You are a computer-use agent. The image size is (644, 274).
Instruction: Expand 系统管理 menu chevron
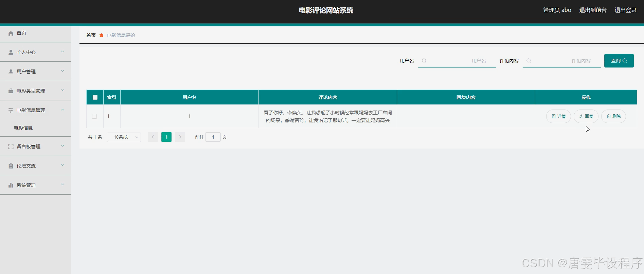[62, 184]
